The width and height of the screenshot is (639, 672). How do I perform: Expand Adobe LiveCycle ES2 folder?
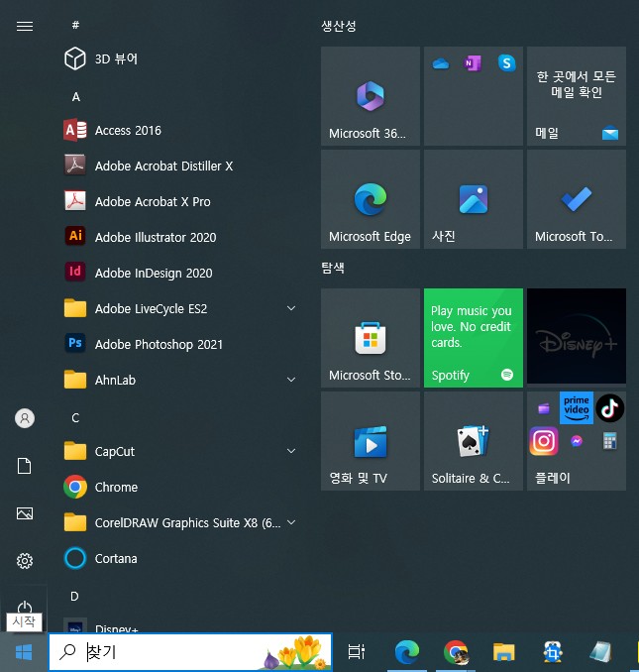pos(180,308)
